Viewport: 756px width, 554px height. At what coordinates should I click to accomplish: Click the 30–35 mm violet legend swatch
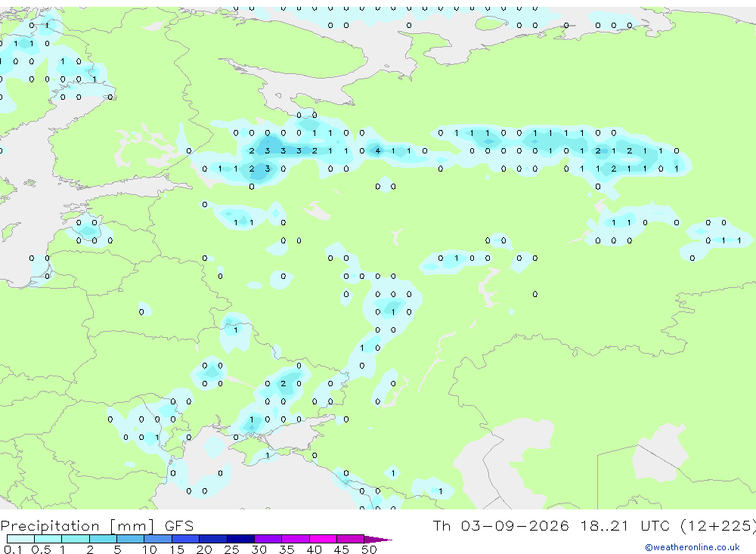tap(268, 539)
